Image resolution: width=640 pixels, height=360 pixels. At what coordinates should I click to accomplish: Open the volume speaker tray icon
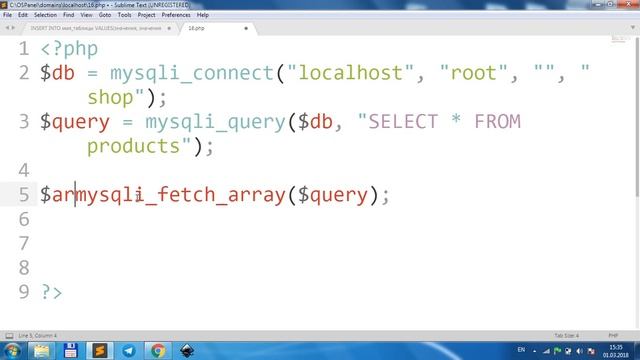click(580, 351)
